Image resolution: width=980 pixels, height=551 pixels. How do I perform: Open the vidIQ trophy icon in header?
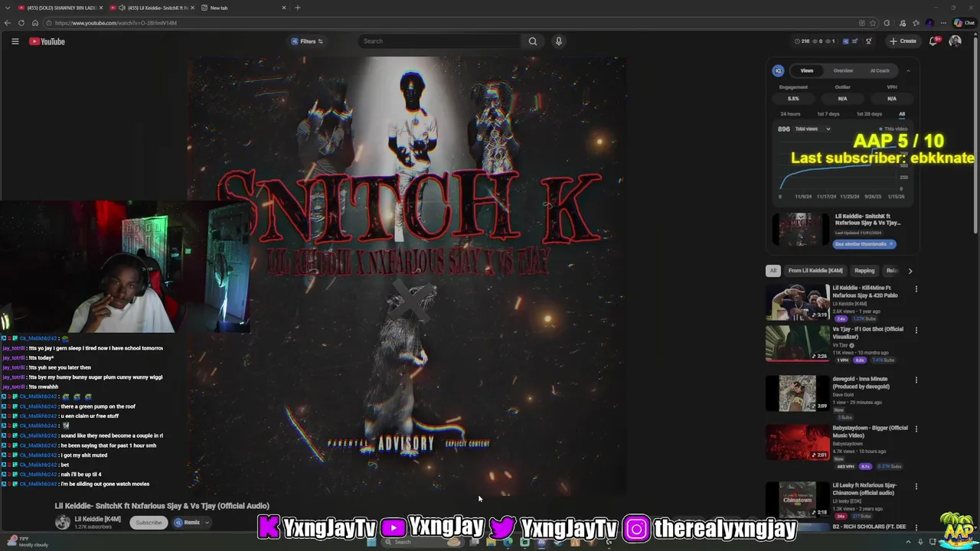coord(868,41)
